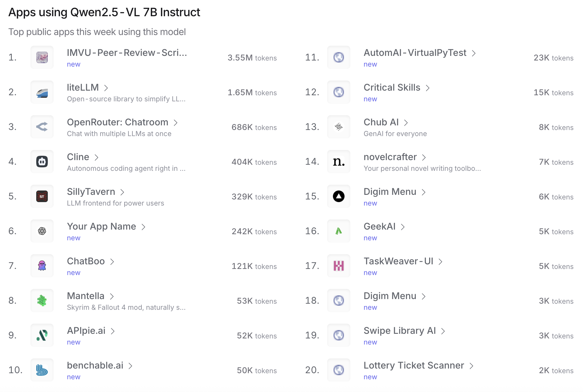The image size is (583, 392).
Task: Open the Critical Skills app link
Action: click(x=392, y=88)
